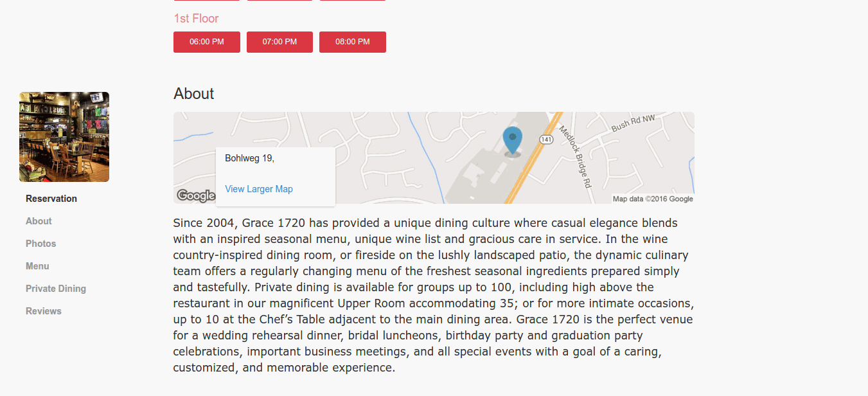The image size is (868, 396).
Task: Click the blue location pin on map
Action: point(513,140)
